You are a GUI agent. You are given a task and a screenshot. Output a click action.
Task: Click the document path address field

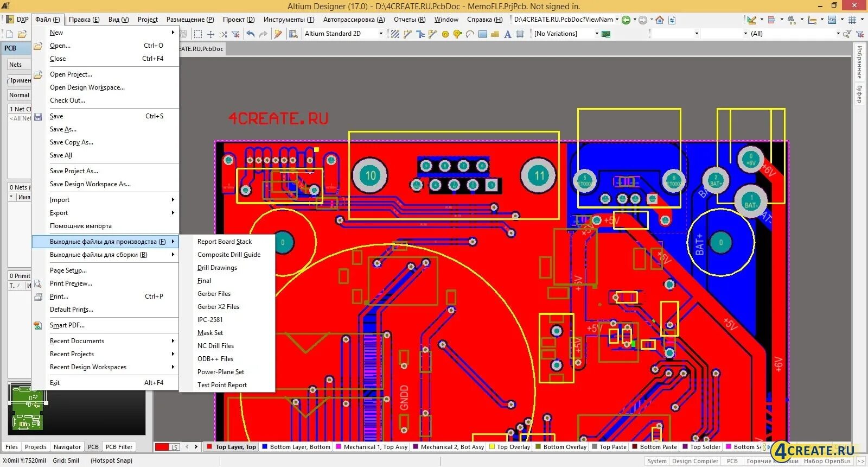[x=566, y=20]
